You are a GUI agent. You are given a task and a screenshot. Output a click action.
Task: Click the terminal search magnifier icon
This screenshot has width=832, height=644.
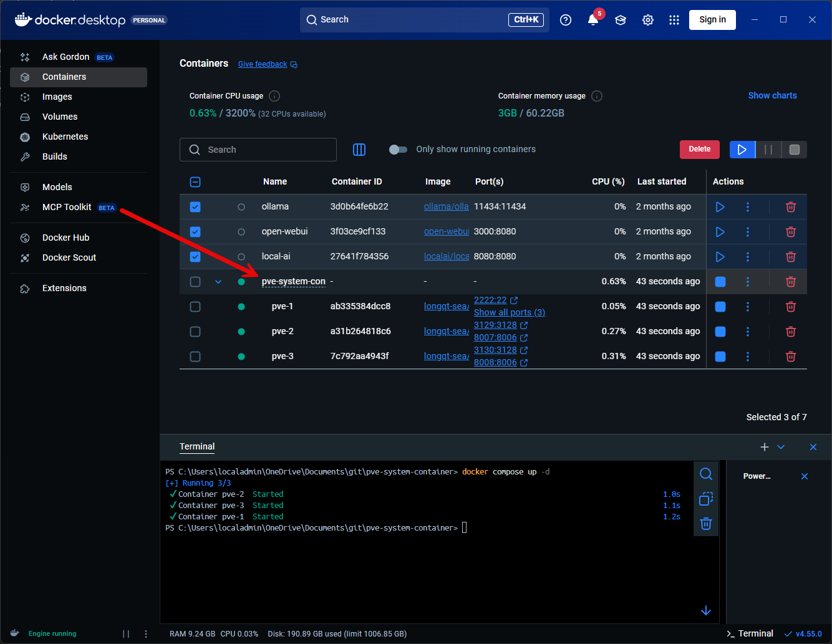706,474
